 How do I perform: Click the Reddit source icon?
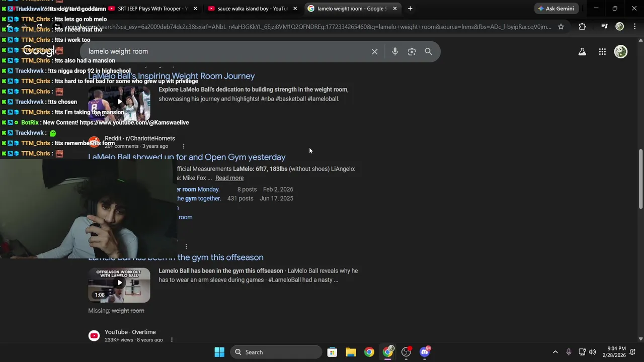click(x=94, y=142)
